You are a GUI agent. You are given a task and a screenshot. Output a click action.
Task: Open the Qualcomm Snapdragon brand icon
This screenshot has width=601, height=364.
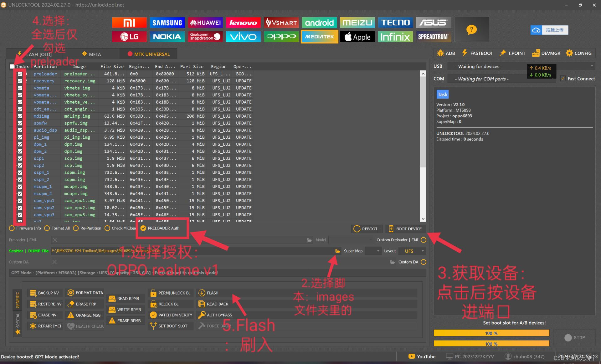click(205, 37)
